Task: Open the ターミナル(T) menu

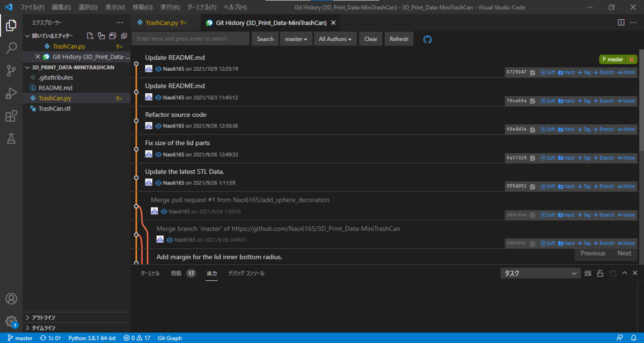Action: point(202,8)
